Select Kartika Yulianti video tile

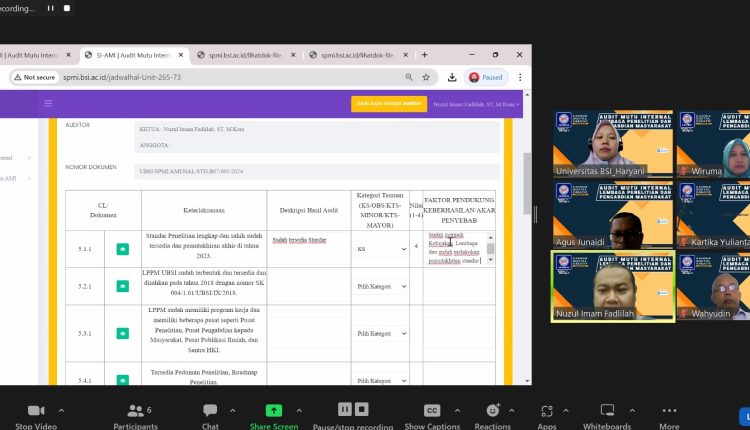[x=713, y=215]
